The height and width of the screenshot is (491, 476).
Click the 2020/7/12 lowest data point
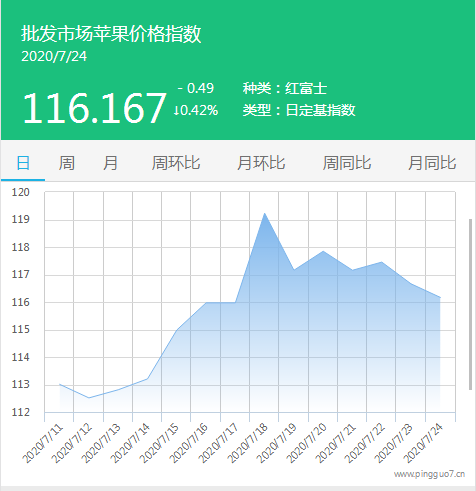coord(89,398)
